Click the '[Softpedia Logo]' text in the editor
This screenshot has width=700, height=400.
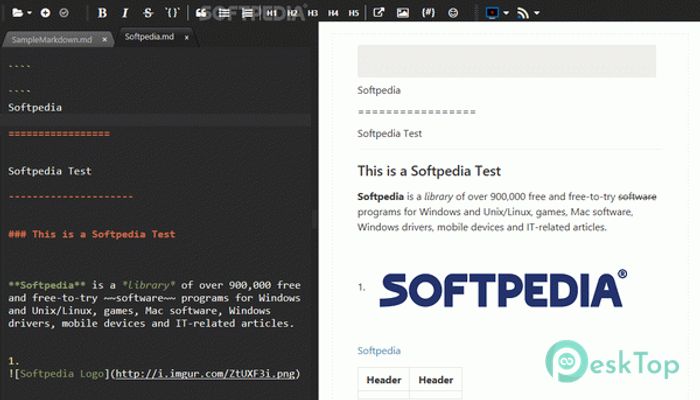click(62, 374)
